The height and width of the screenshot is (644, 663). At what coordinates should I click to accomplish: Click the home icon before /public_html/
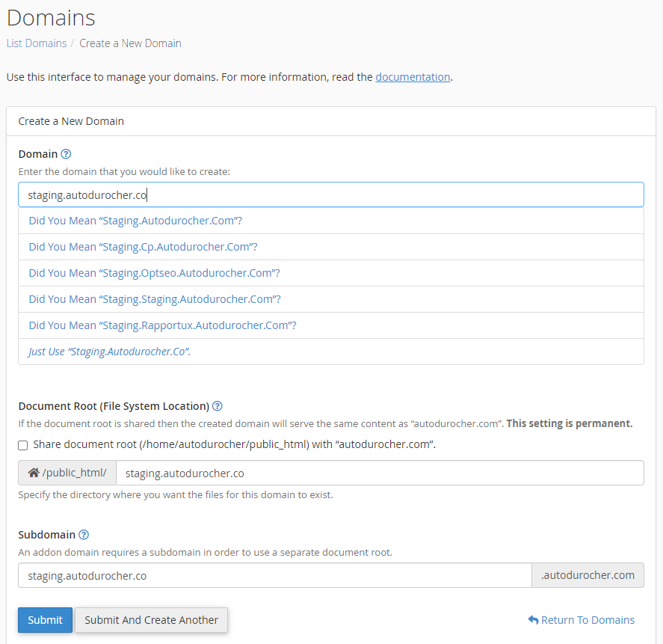[x=33, y=473]
